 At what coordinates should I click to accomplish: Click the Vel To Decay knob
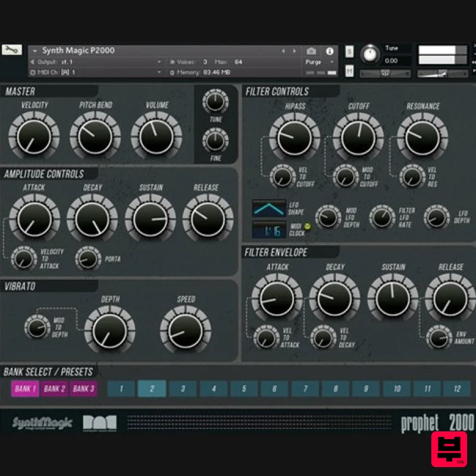click(323, 338)
